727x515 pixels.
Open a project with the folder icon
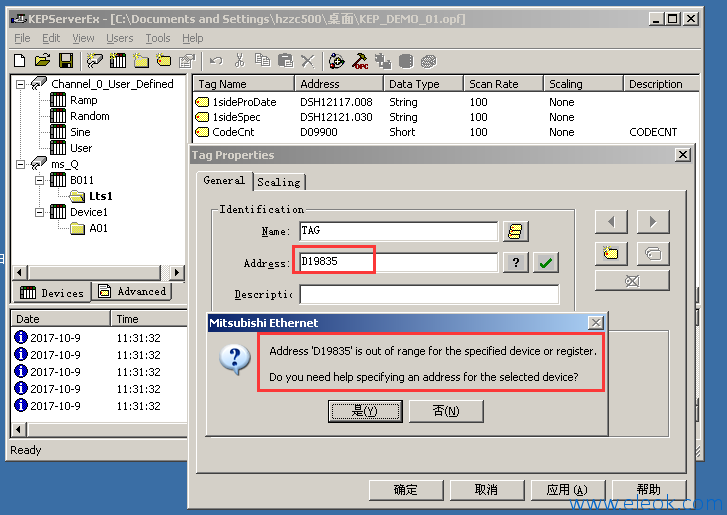tap(42, 61)
